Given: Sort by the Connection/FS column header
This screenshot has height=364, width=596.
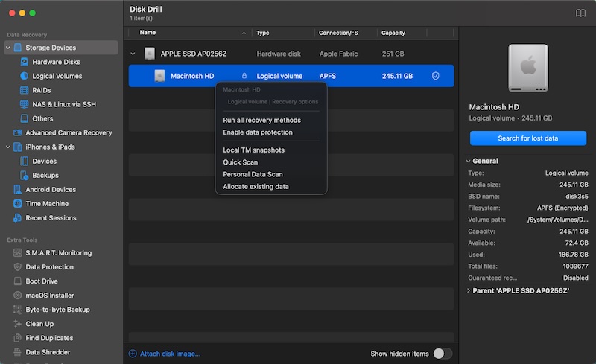Looking at the screenshot, I should click(x=338, y=33).
